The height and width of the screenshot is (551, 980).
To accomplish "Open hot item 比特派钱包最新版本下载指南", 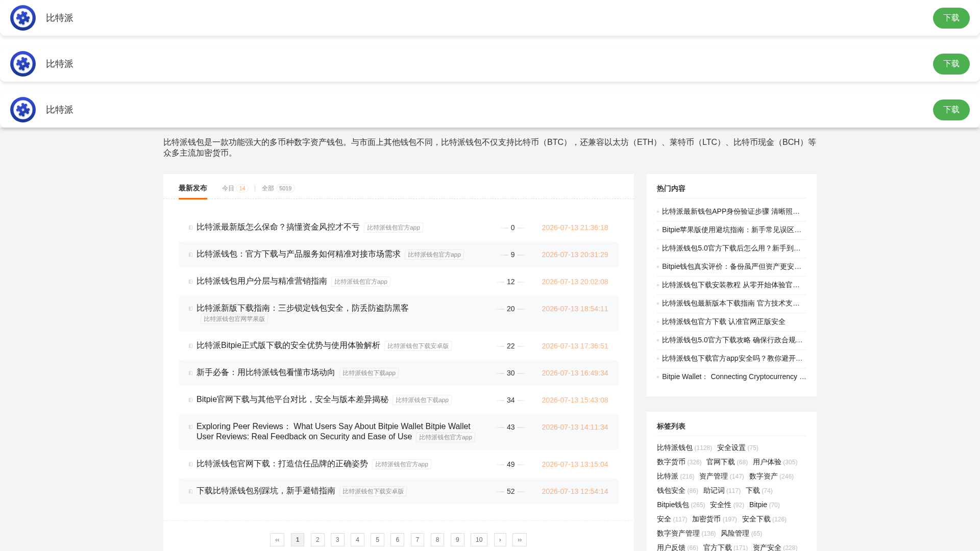I will 731,303.
